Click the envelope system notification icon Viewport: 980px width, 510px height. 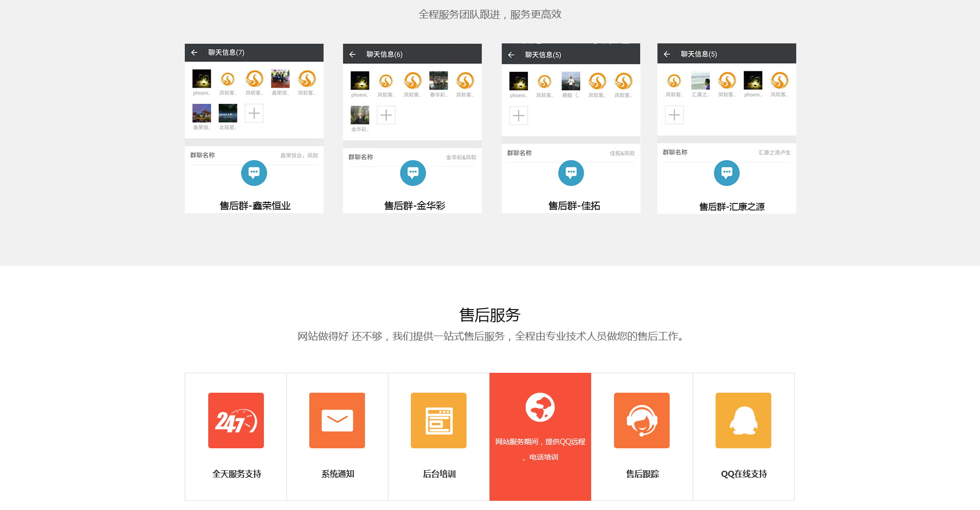[x=337, y=421]
